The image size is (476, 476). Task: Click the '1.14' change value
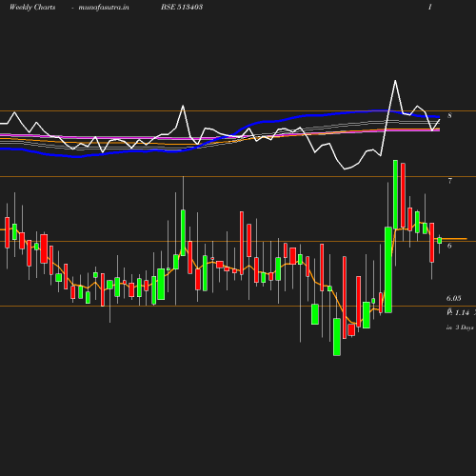pyautogui.click(x=462, y=313)
